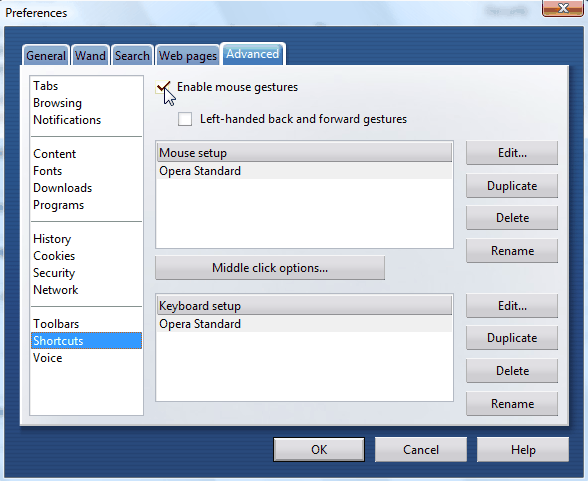Screen dimensions: 588x481
Task: Open Middle click options
Action: click(270, 268)
